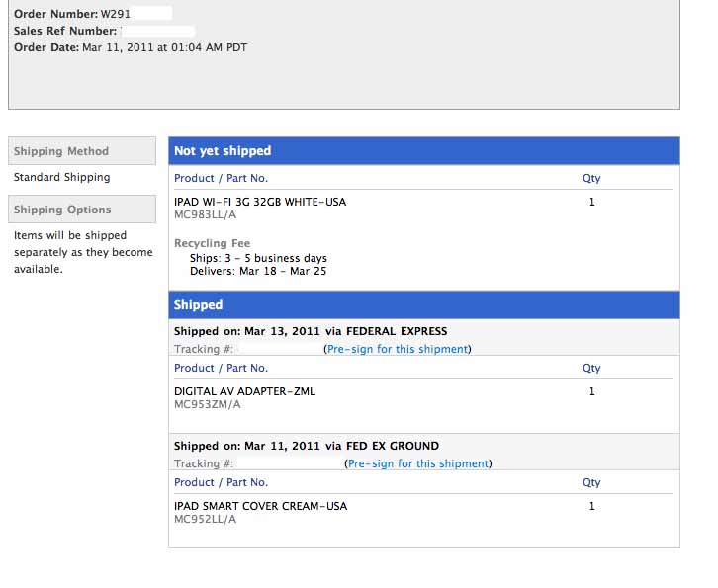The height and width of the screenshot is (588, 718).
Task: Click IPAD SMART COVER CREAM-USA product name
Action: pyautogui.click(x=261, y=506)
